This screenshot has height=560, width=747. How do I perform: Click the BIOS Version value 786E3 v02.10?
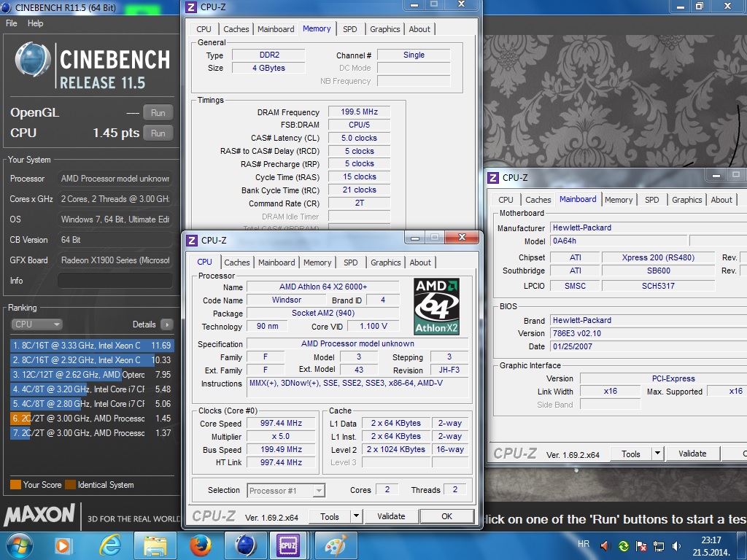649,333
